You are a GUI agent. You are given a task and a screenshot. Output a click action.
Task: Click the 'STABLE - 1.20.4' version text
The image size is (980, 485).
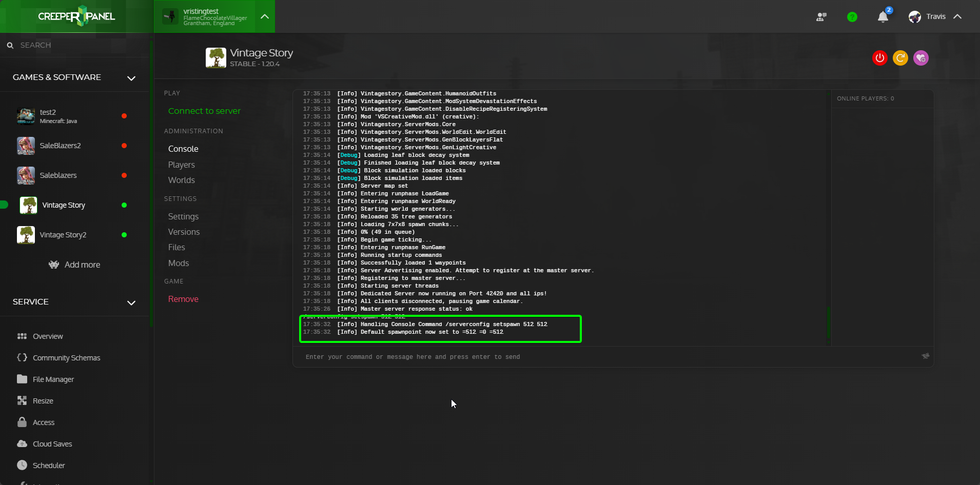coord(254,64)
